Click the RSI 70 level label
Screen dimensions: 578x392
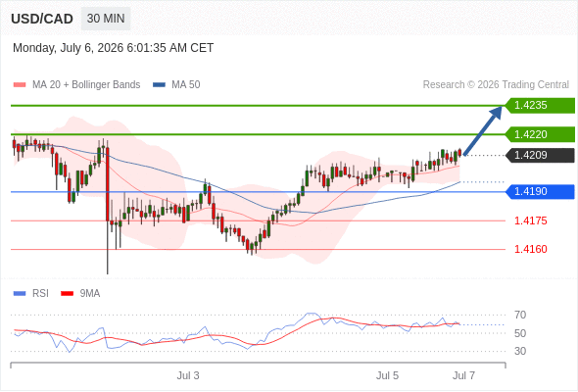[520, 315]
